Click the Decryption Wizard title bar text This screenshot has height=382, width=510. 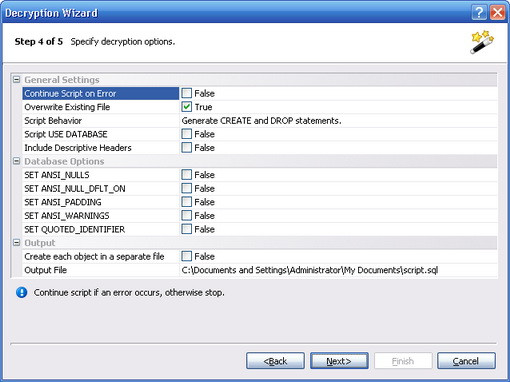tap(51, 13)
